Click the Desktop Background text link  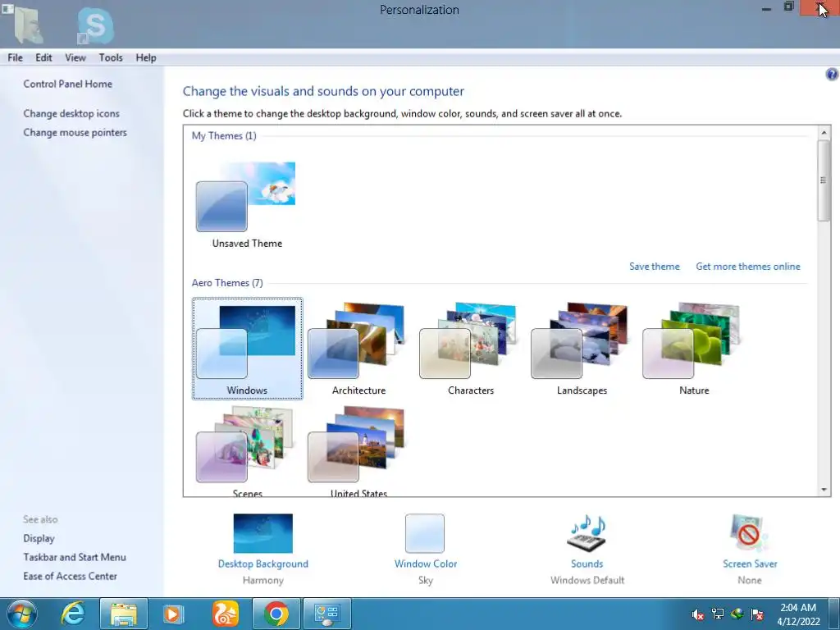coord(263,564)
